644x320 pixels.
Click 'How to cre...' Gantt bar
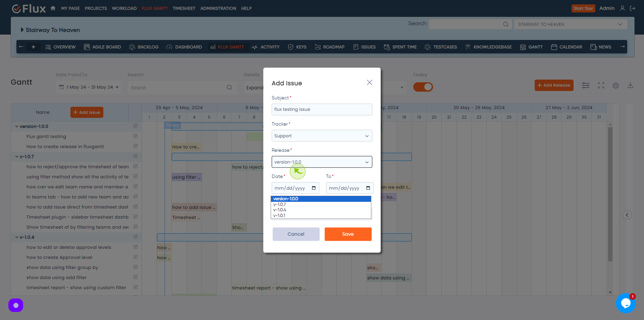coord(186,147)
